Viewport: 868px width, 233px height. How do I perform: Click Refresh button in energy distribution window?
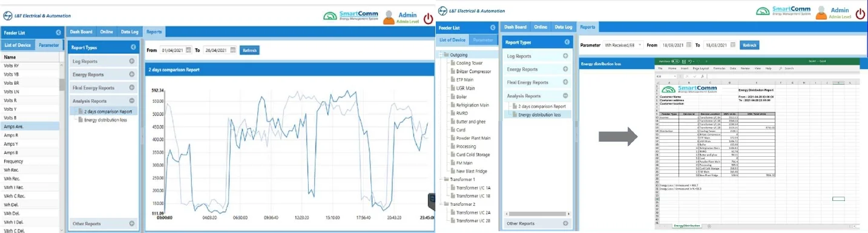[x=749, y=45]
